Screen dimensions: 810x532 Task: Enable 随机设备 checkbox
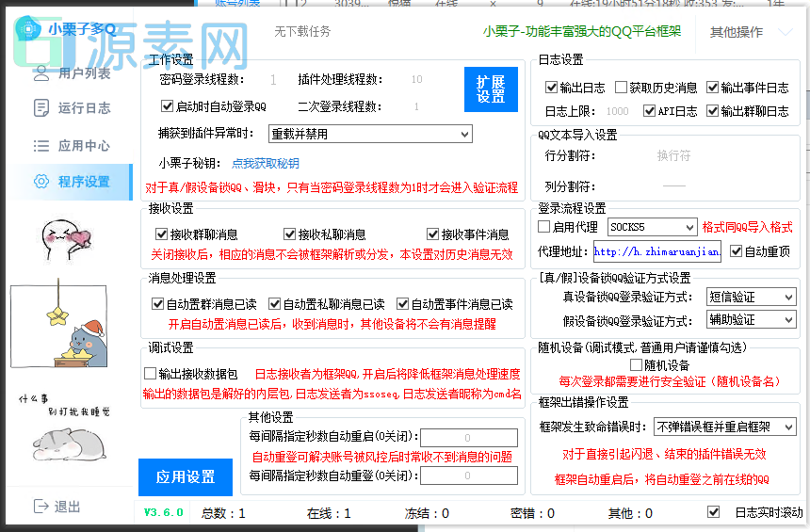point(636,365)
